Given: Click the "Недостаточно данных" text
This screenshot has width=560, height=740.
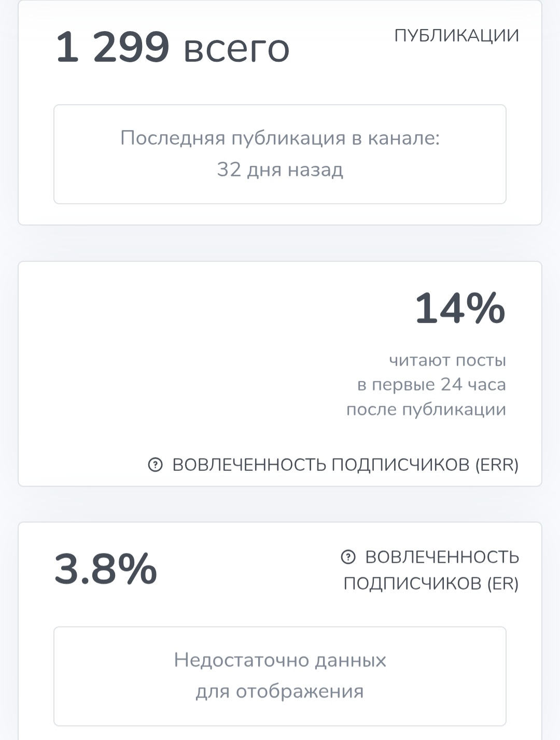Looking at the screenshot, I should click(280, 660).
